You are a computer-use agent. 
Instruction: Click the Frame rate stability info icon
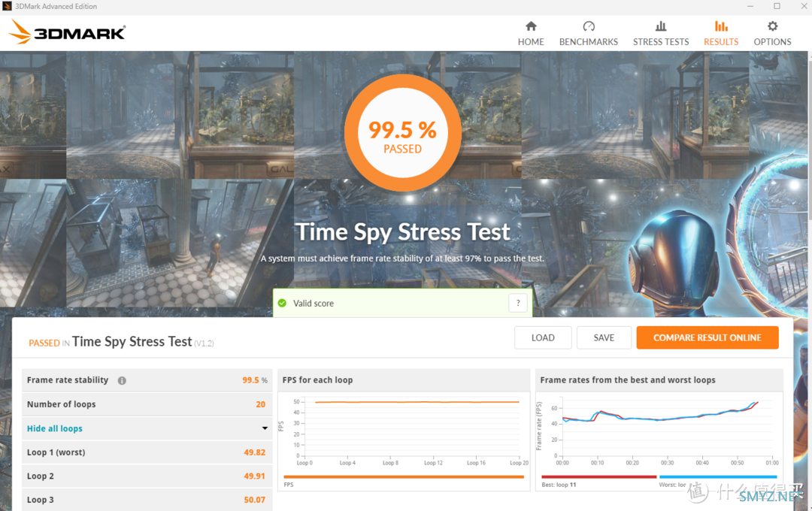[122, 381]
